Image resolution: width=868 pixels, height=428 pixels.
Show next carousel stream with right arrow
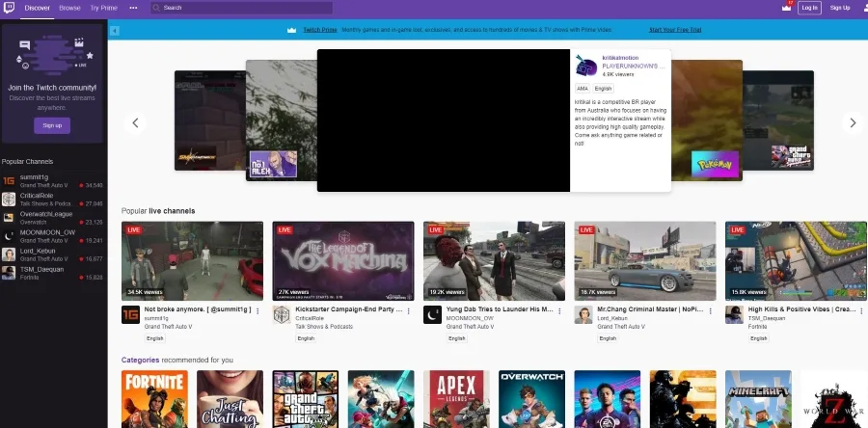(x=853, y=122)
